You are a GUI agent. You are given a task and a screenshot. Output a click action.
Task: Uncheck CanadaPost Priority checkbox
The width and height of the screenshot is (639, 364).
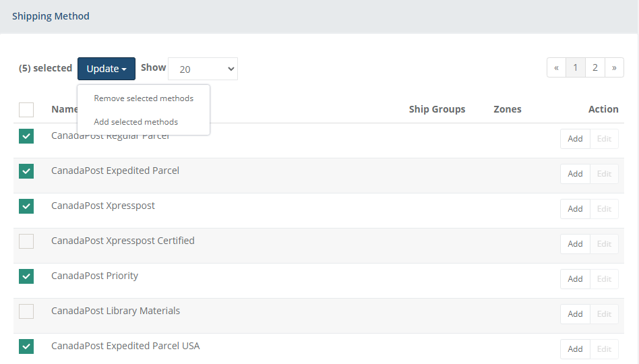pos(26,276)
